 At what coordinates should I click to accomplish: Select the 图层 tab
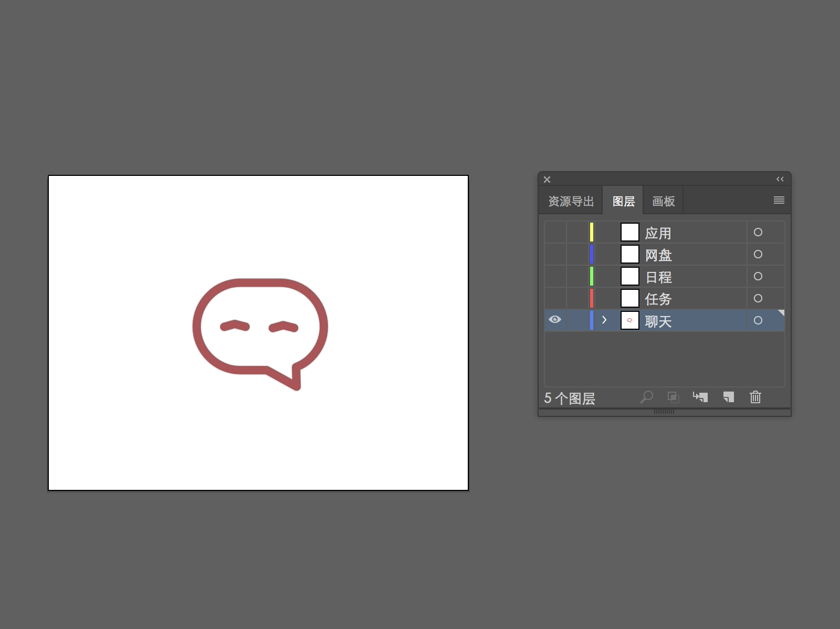[x=623, y=201]
